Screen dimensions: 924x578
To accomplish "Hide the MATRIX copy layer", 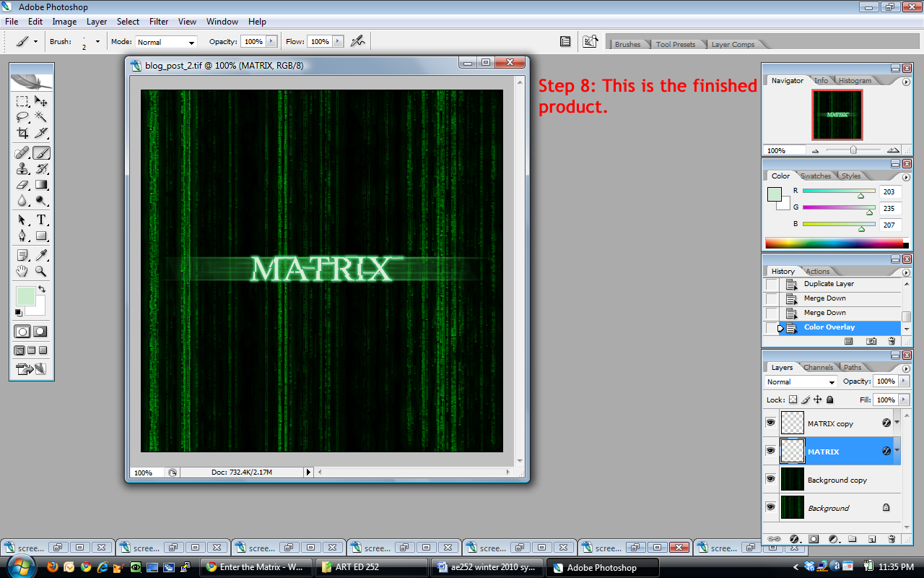I will (x=770, y=423).
